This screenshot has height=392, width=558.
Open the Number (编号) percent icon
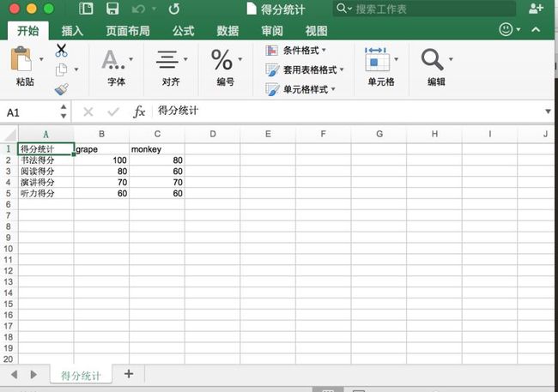coord(221,59)
